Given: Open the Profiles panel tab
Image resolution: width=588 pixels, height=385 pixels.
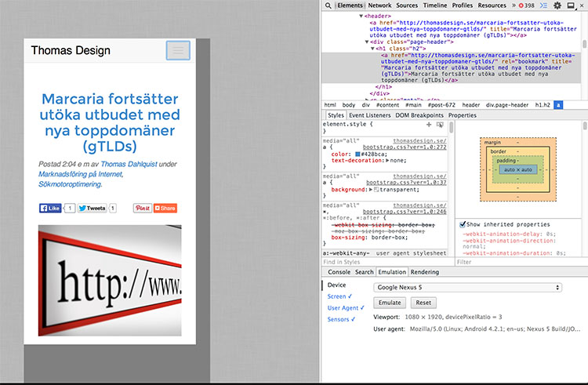Looking at the screenshot, I should click(x=463, y=5).
